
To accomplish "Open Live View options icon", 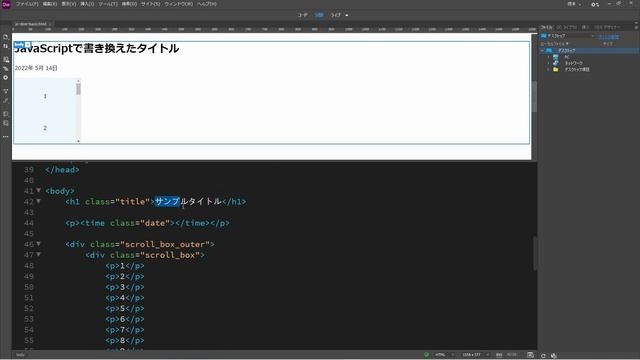I will pos(6,60).
